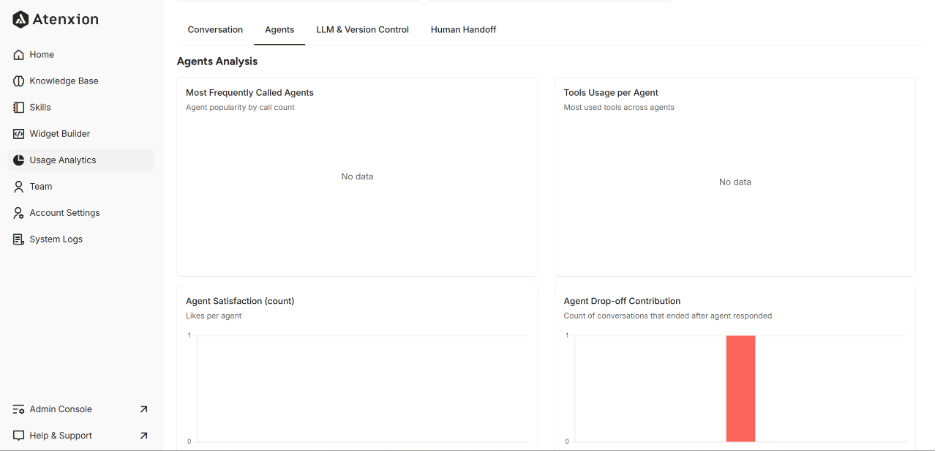Image resolution: width=936 pixels, height=451 pixels.
Task: Click Agent Satisfaction (count) title
Action: pyautogui.click(x=240, y=301)
